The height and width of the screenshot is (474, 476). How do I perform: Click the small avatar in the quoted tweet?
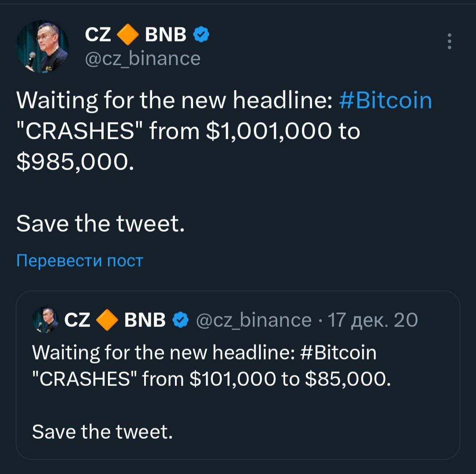(46, 320)
